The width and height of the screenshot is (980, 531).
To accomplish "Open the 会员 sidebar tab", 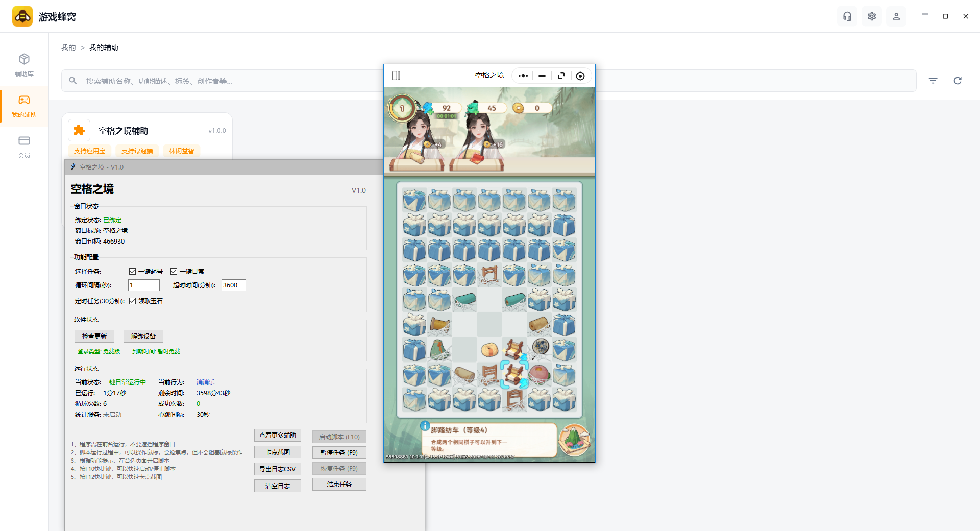I will coord(24,147).
